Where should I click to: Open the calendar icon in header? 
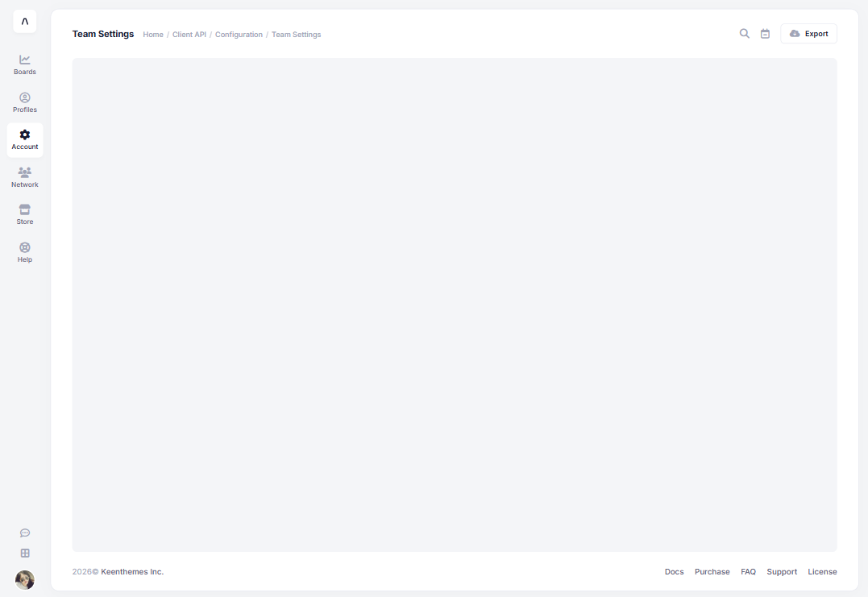pos(765,34)
